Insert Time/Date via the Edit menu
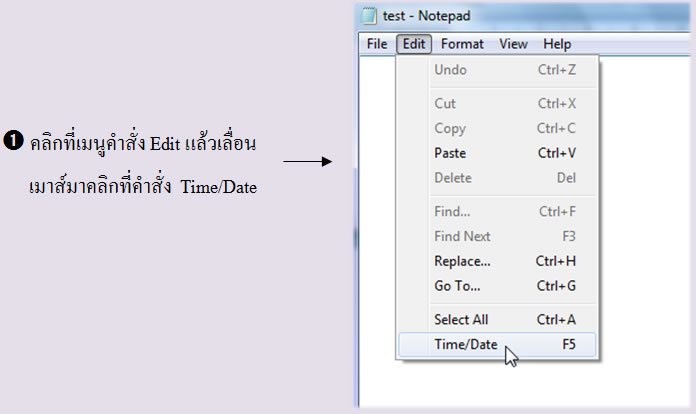Viewport: 696px width, 414px height. click(497, 345)
